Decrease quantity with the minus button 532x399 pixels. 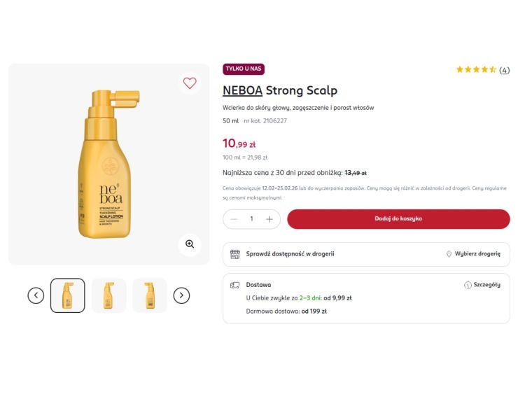pyautogui.click(x=234, y=219)
